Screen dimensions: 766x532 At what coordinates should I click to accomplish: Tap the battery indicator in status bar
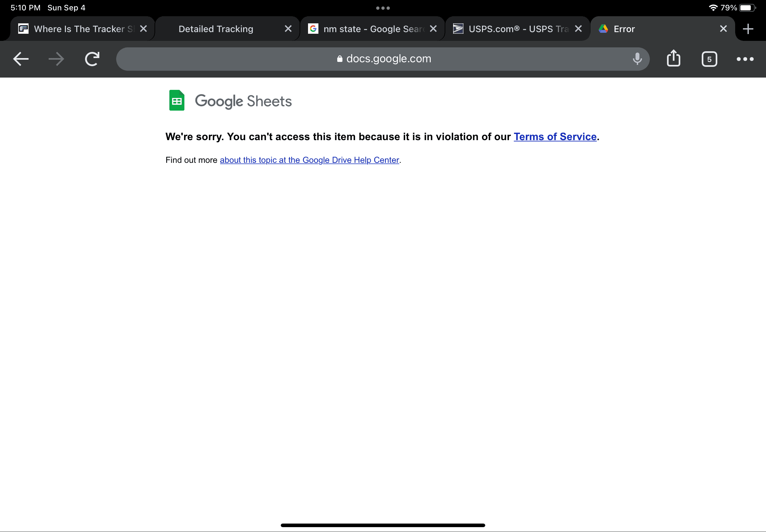tap(747, 8)
